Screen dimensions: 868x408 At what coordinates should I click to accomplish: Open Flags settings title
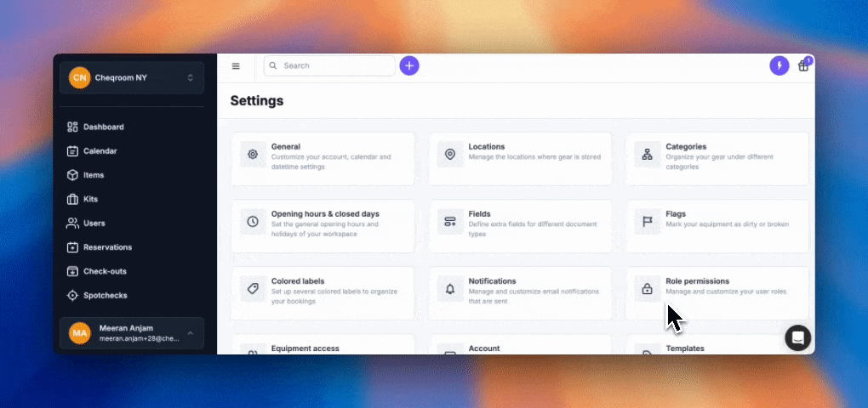(676, 214)
